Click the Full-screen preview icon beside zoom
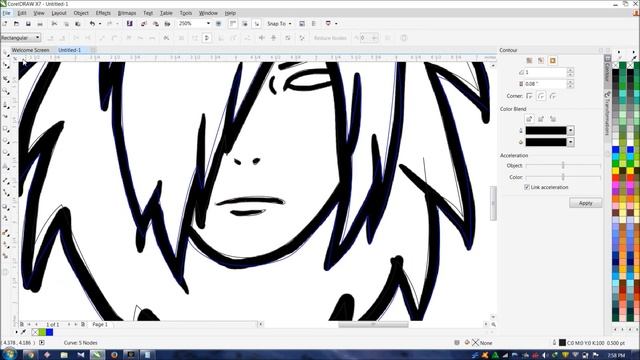 [218, 24]
